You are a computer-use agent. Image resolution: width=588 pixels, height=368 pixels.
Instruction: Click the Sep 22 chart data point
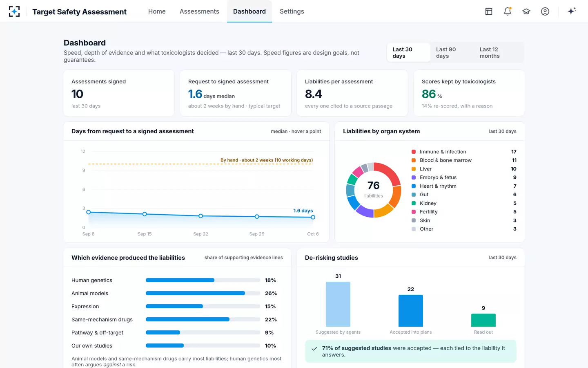tap(201, 216)
